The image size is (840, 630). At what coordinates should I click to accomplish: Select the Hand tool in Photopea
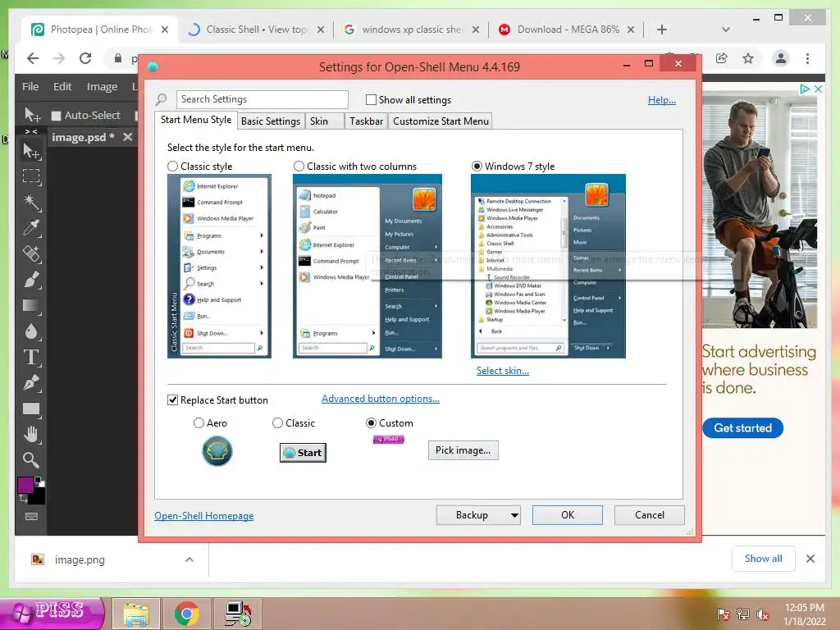pyautogui.click(x=31, y=435)
